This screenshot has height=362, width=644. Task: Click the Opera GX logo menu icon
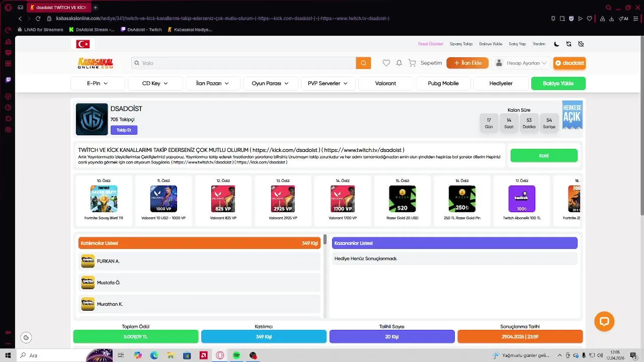pyautogui.click(x=8, y=8)
